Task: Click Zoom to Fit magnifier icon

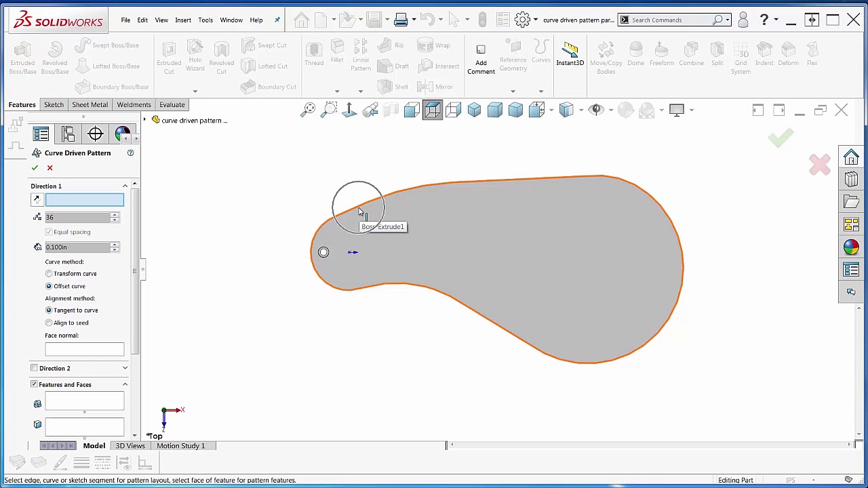Action: (309, 109)
